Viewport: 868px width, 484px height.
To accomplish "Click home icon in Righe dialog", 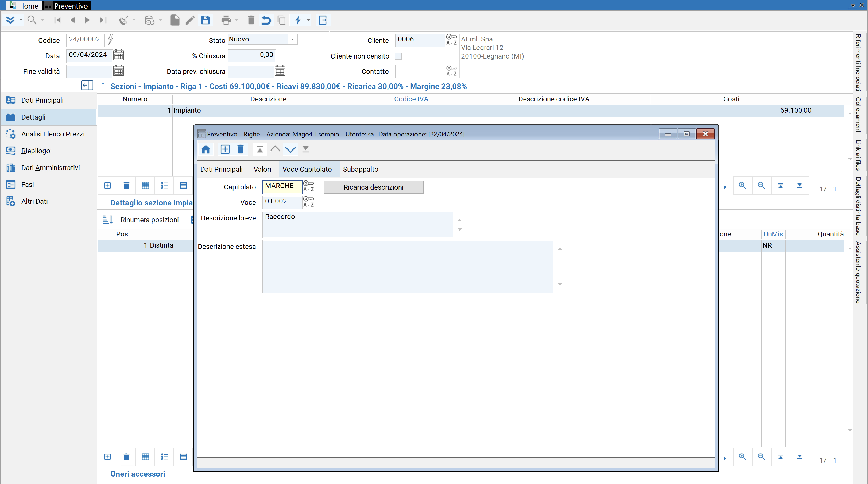I will click(206, 149).
